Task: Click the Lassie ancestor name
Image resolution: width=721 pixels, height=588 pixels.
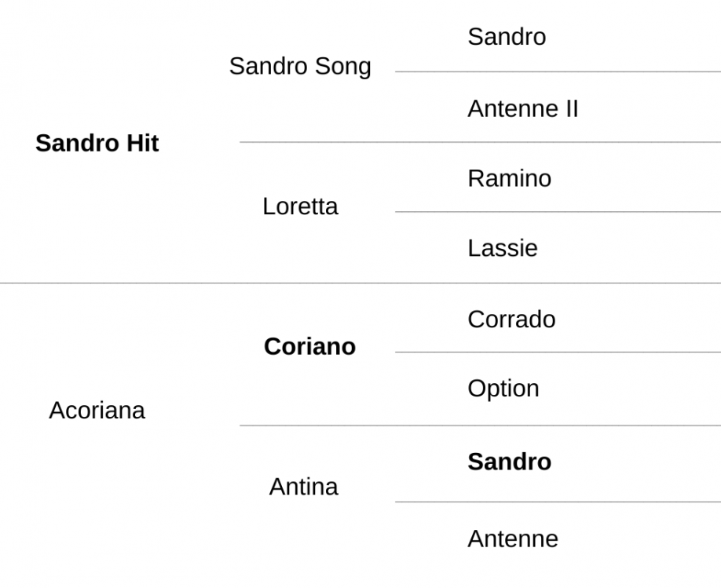Action: (503, 248)
